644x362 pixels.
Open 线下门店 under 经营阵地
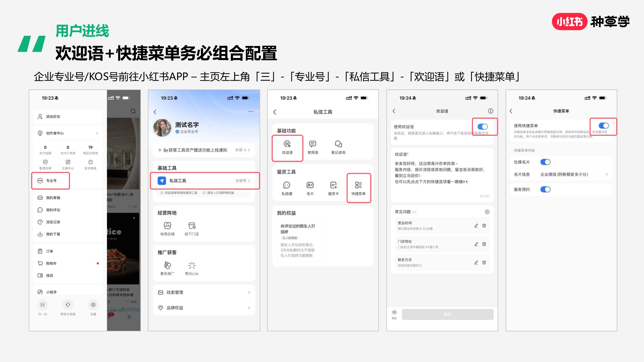tap(192, 229)
